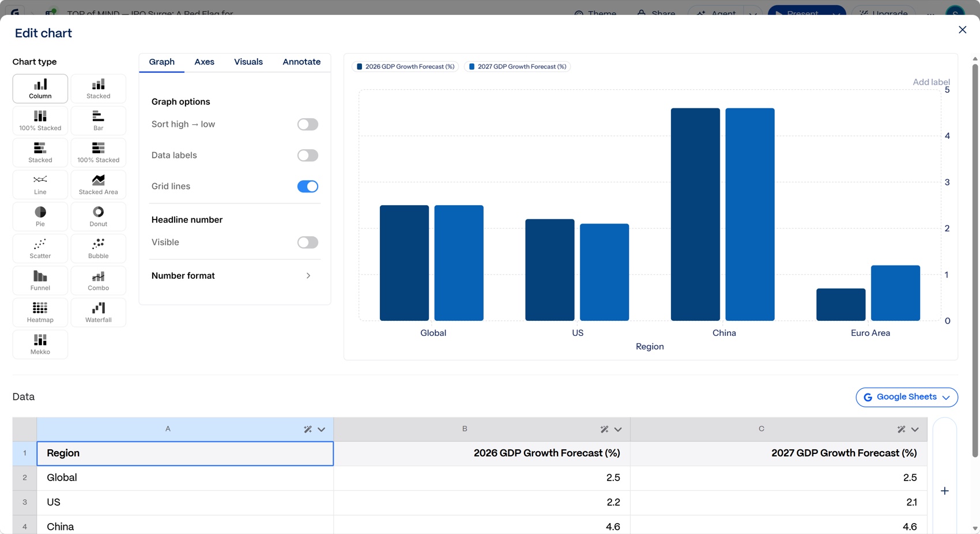This screenshot has width=980, height=534.
Task: Select the Scatter chart type
Action: click(40, 248)
